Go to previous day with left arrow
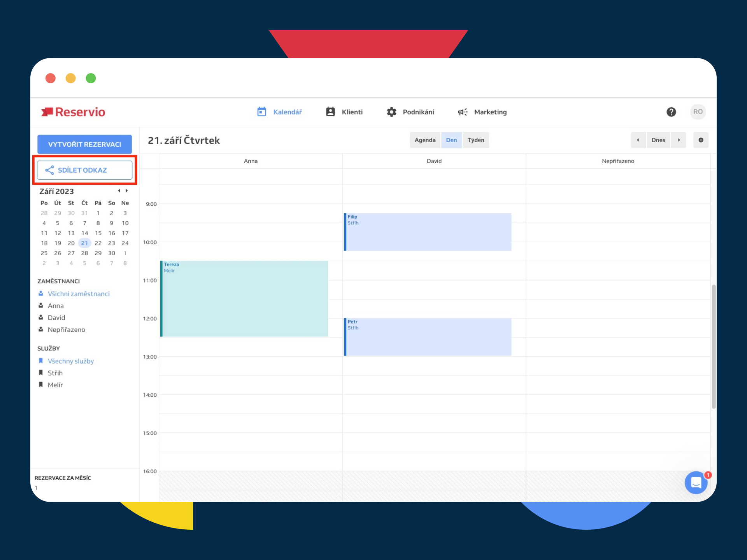The image size is (747, 560). coord(638,140)
